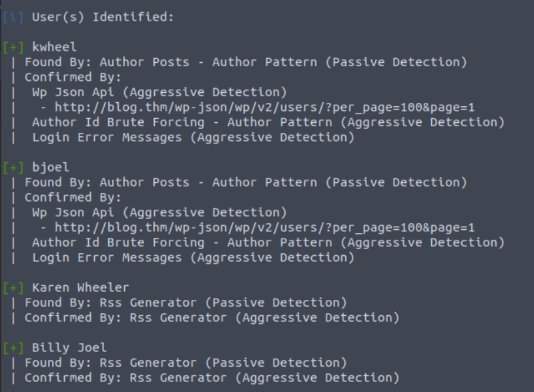The width and height of the screenshot is (534, 392).
Task: Click kwheel's Wp Json Api detection line
Action: click(x=160, y=92)
